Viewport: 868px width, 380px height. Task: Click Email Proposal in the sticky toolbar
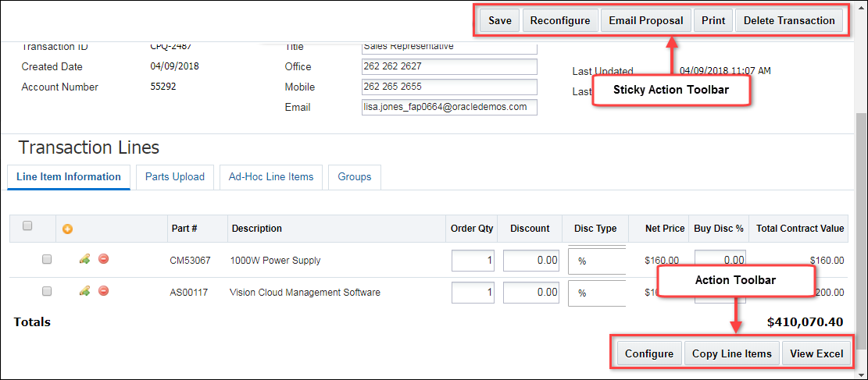(645, 20)
